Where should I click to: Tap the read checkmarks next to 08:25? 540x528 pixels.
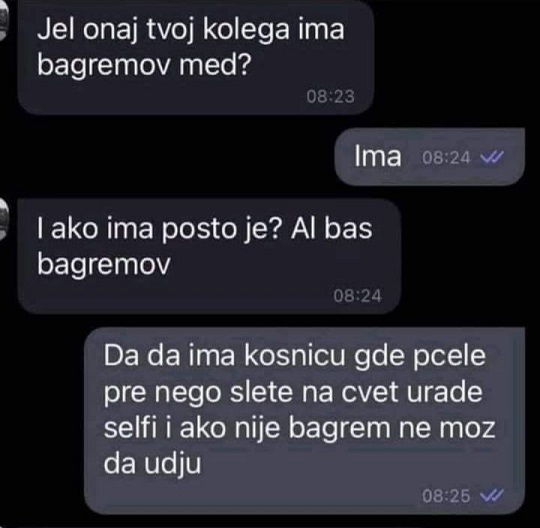[492, 495]
